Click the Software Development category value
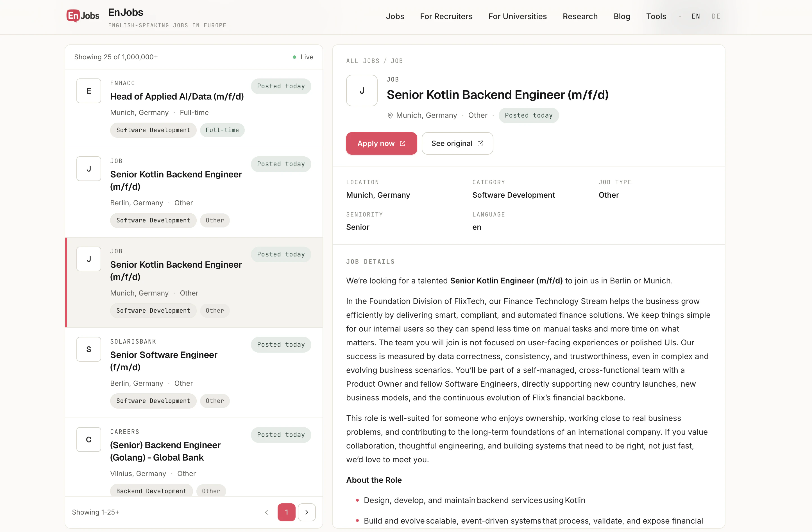 point(514,195)
